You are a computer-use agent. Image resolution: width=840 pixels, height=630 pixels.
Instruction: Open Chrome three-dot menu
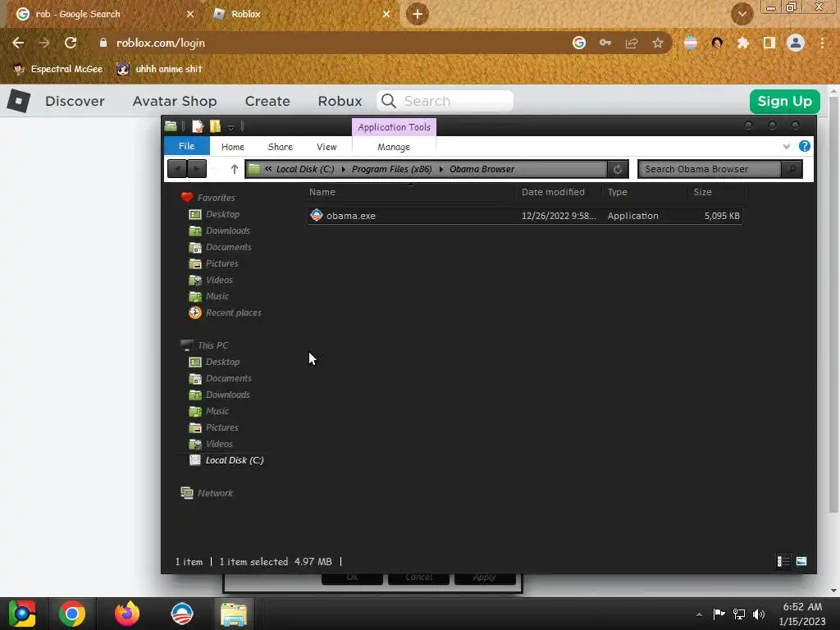[822, 43]
